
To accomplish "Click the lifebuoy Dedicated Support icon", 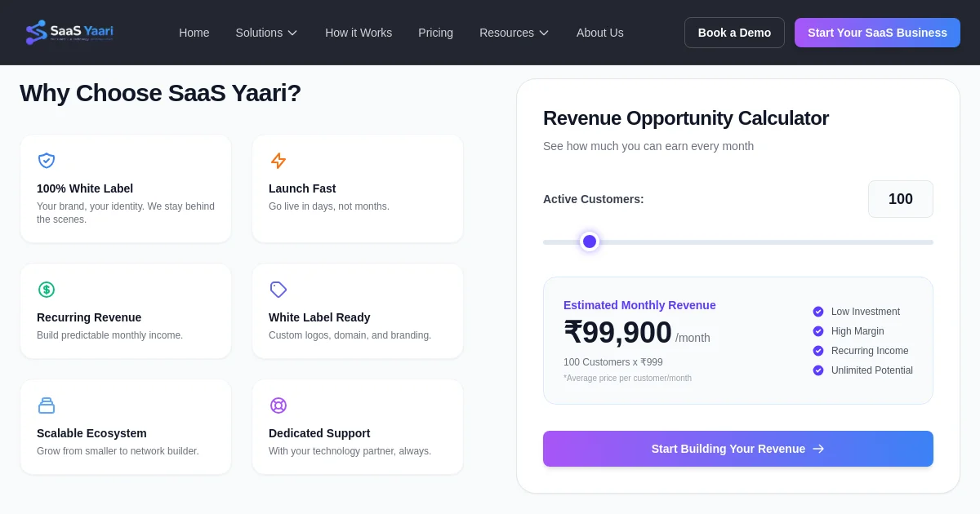I will pos(278,405).
